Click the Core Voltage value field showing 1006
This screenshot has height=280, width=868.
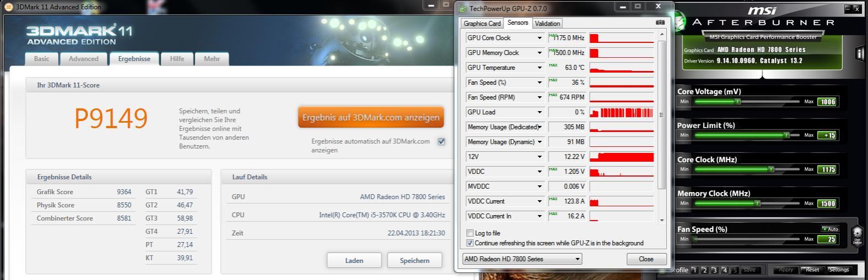click(x=828, y=102)
